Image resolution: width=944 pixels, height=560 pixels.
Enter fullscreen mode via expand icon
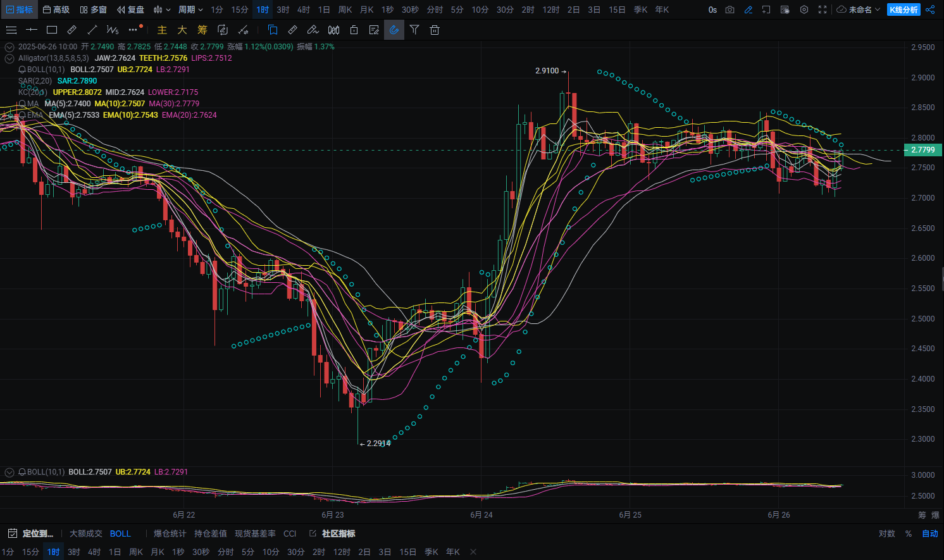[x=823, y=9]
